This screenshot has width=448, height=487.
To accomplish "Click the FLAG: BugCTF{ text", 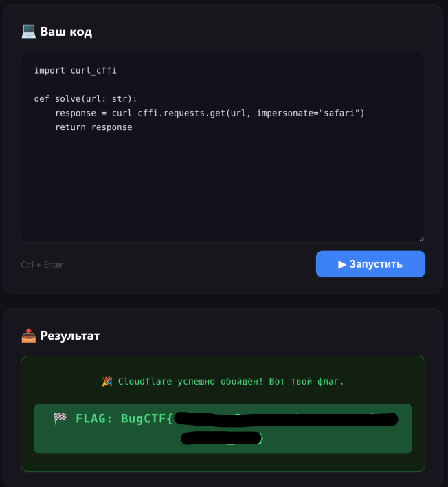I will coord(124,418).
